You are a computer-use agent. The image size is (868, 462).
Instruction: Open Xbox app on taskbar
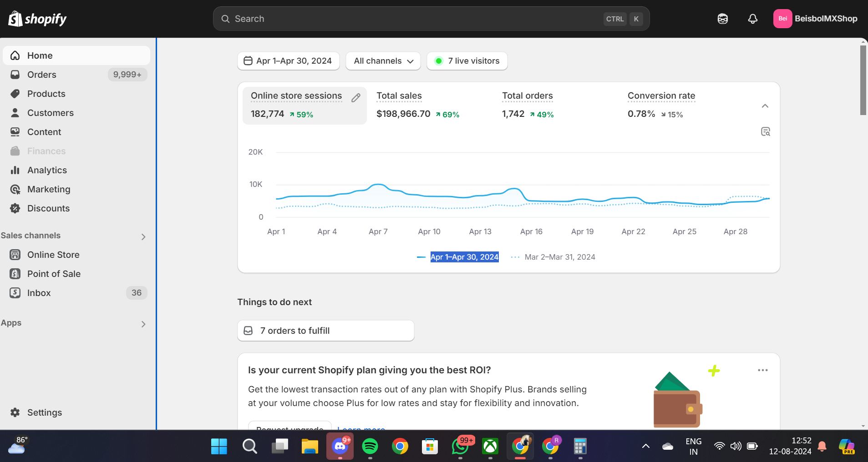click(490, 447)
